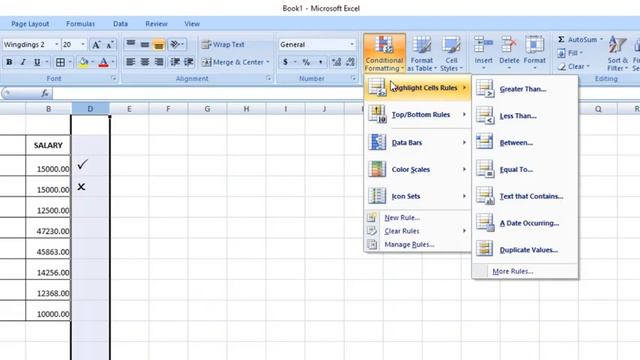Screen dimensions: 640x360
Task: Open the View tab
Action: tap(192, 24)
